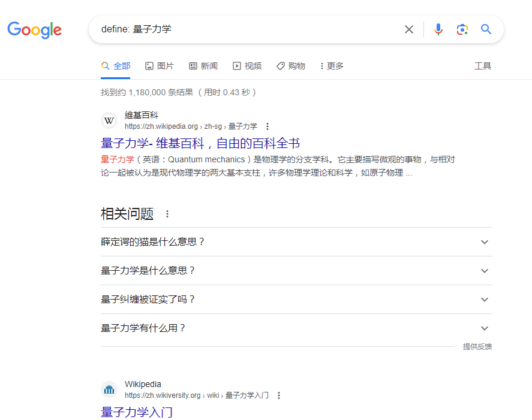Click the 工具 button
532x420 pixels.
click(x=483, y=66)
